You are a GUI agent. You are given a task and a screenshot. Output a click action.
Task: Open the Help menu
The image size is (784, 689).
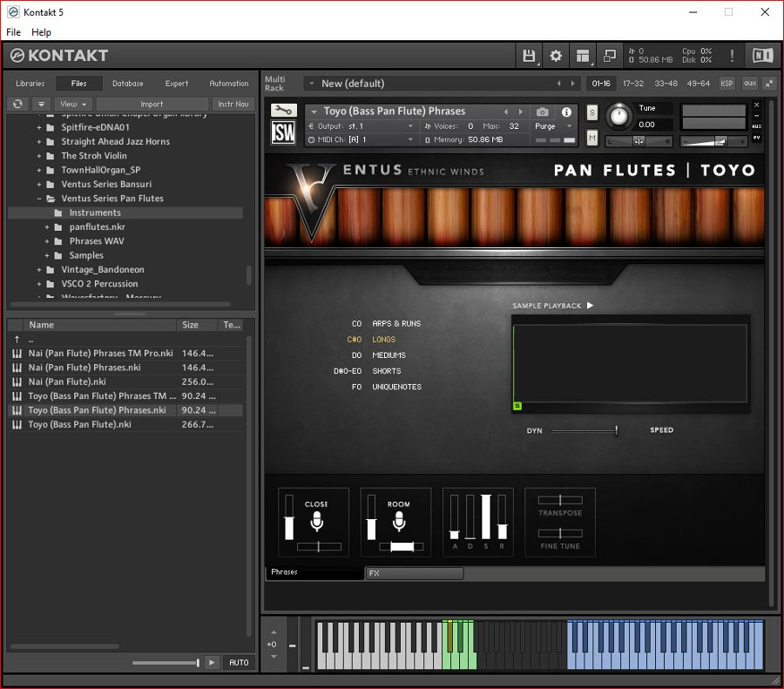click(41, 32)
